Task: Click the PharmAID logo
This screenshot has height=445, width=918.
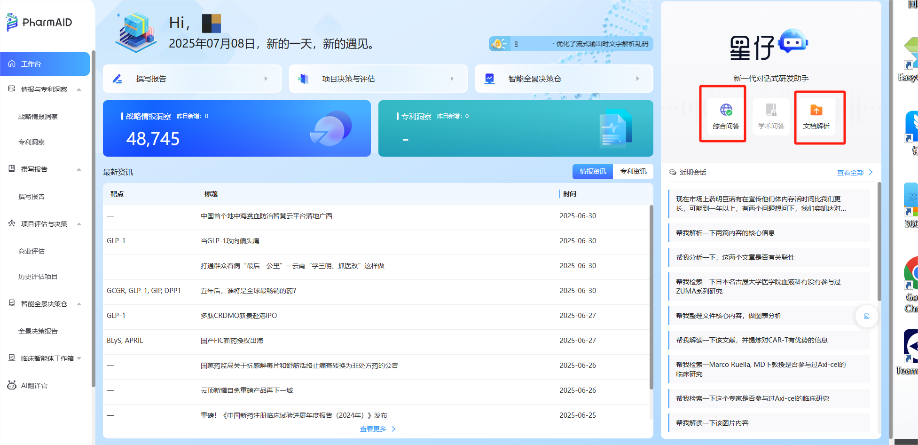Action: pyautogui.click(x=36, y=22)
